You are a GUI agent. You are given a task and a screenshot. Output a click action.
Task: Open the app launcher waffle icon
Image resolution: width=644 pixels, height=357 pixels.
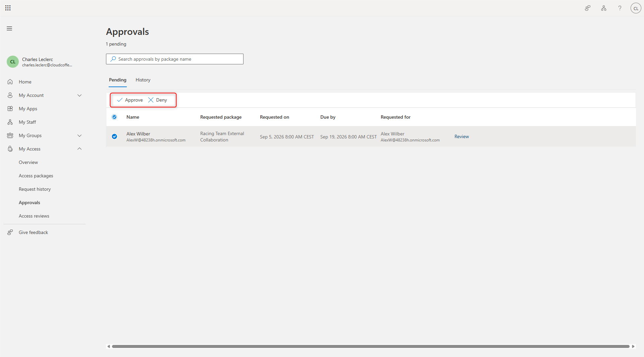[8, 8]
